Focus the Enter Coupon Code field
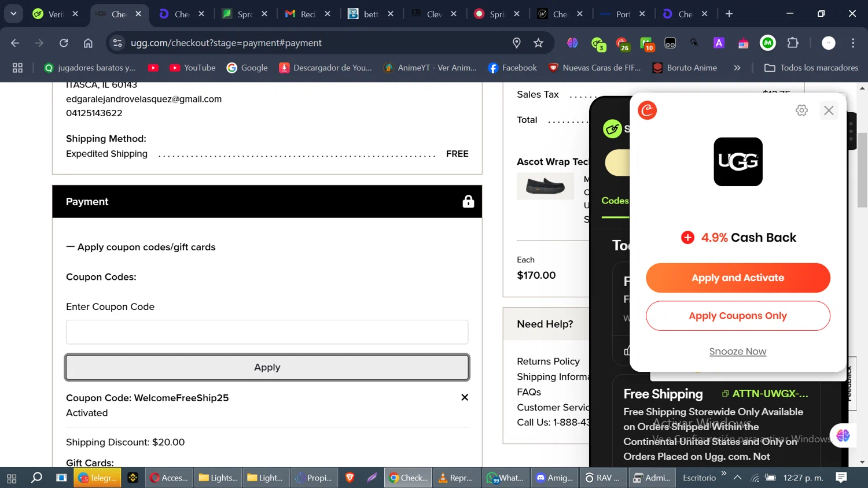Image resolution: width=868 pixels, height=488 pixels. pyautogui.click(x=267, y=332)
